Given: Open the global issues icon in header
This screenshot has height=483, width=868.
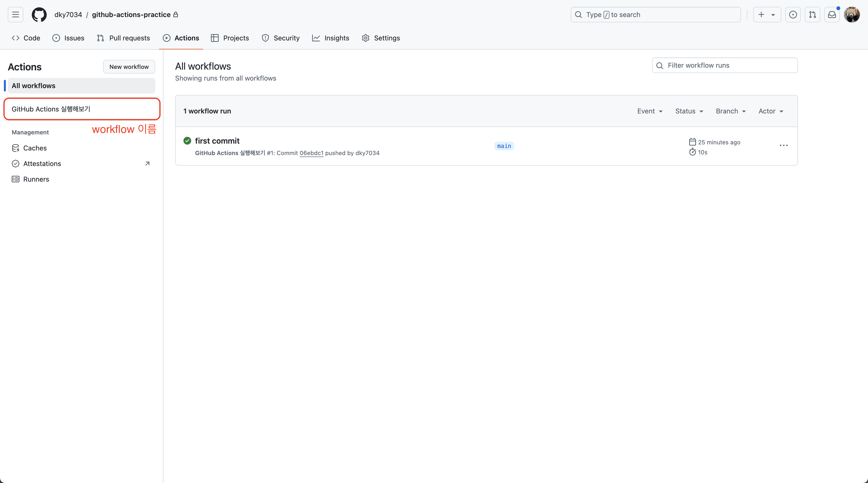Looking at the screenshot, I should click(793, 15).
